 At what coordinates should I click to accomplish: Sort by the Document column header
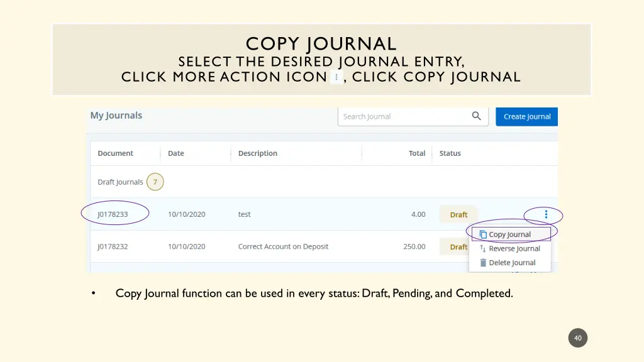tap(114, 153)
